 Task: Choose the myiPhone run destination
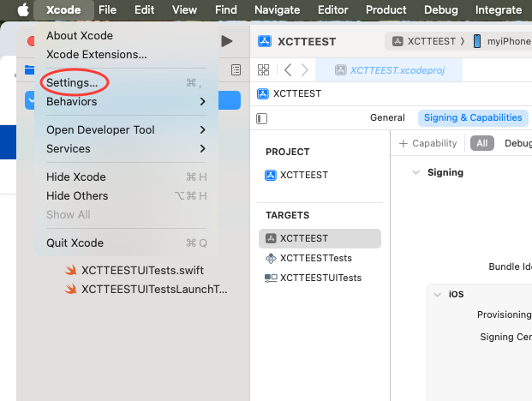click(x=502, y=41)
